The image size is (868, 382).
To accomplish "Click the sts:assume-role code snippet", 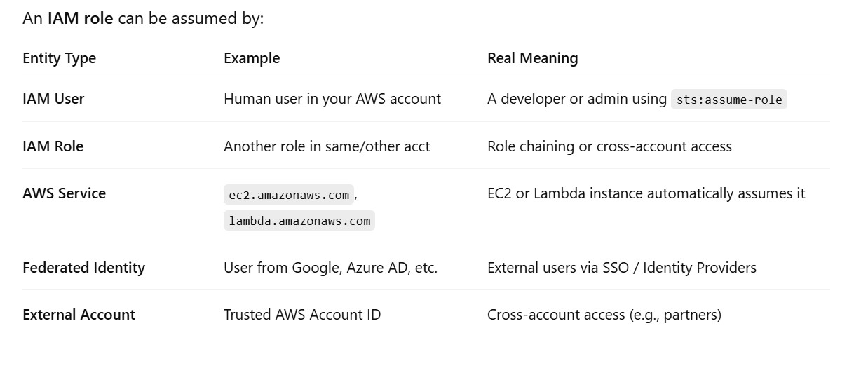I will (728, 100).
